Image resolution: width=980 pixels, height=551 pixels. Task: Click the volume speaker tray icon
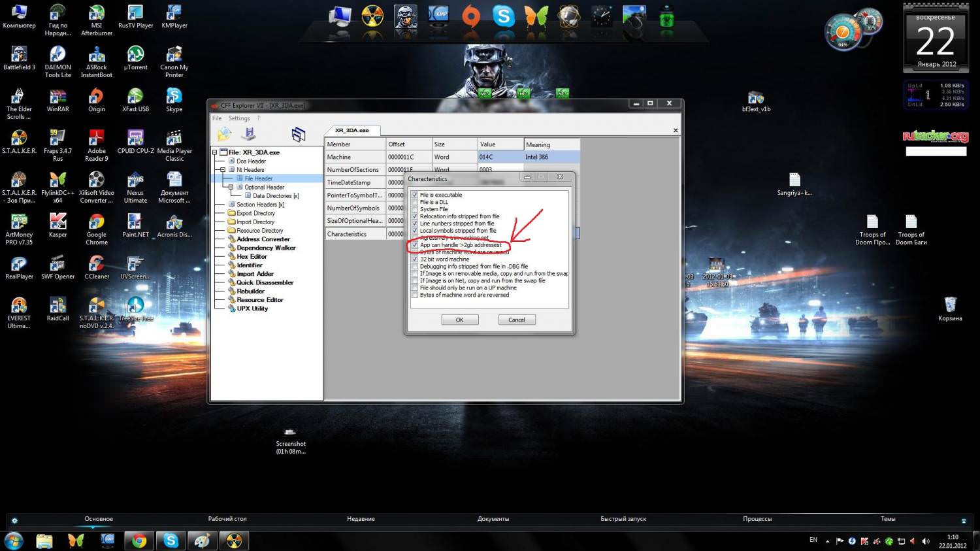point(925,541)
